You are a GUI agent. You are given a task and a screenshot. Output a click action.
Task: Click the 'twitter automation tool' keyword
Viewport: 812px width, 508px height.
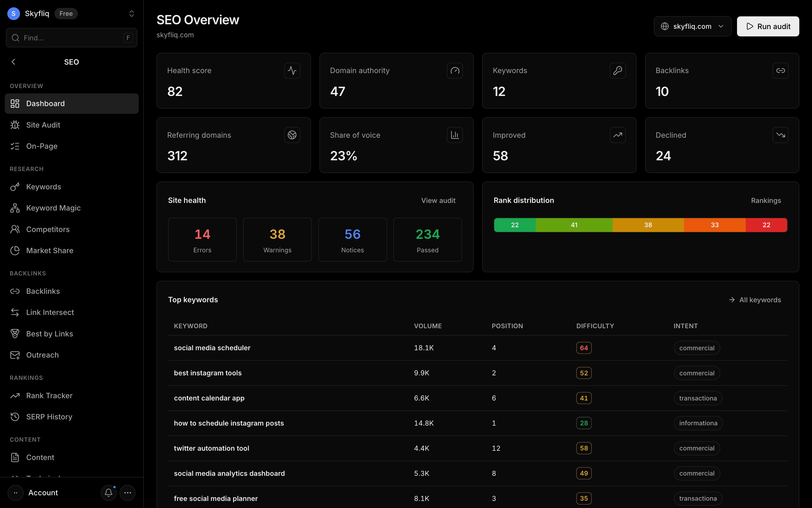pyautogui.click(x=211, y=448)
